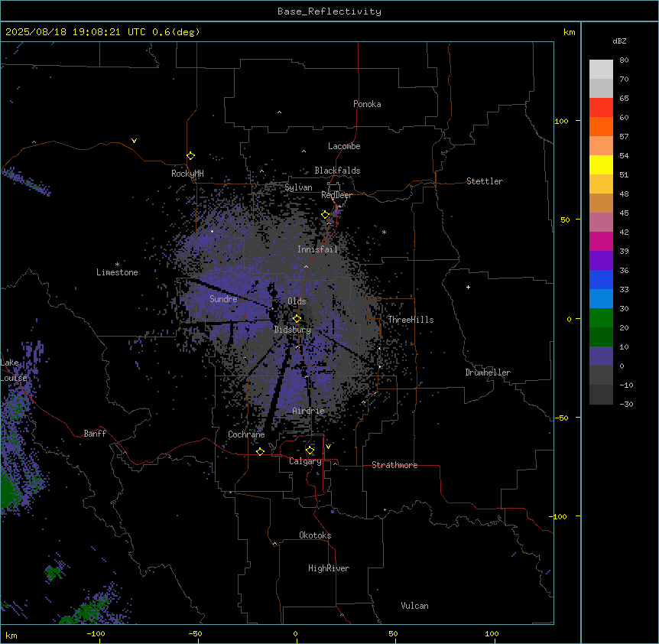Click the Base_Reflectivity title text
659x644 pixels.
(x=329, y=11)
